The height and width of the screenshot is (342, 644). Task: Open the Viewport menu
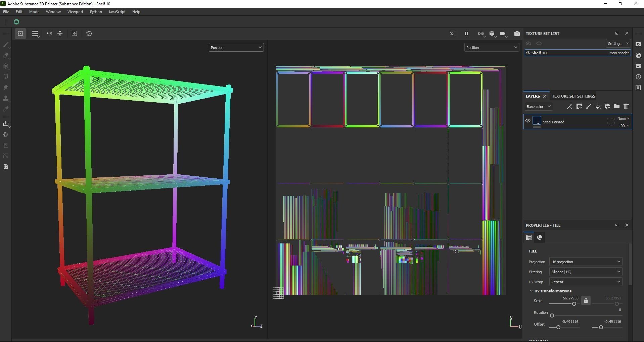[75, 12]
